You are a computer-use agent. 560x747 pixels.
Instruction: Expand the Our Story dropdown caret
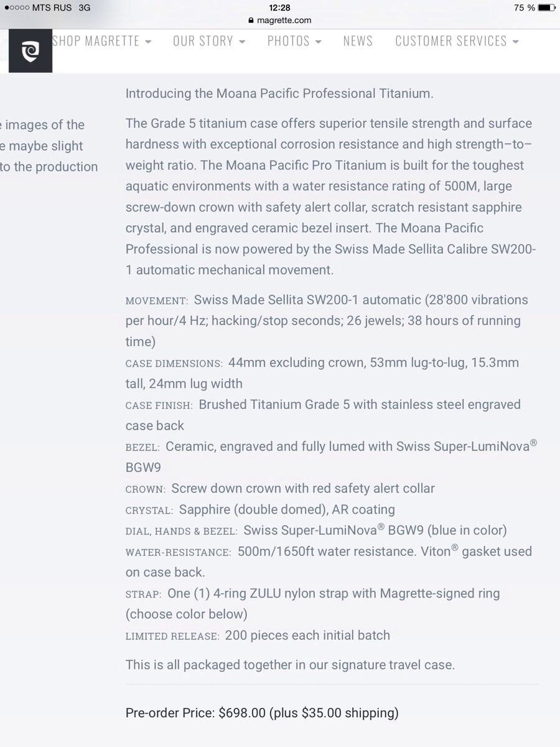tap(242, 42)
